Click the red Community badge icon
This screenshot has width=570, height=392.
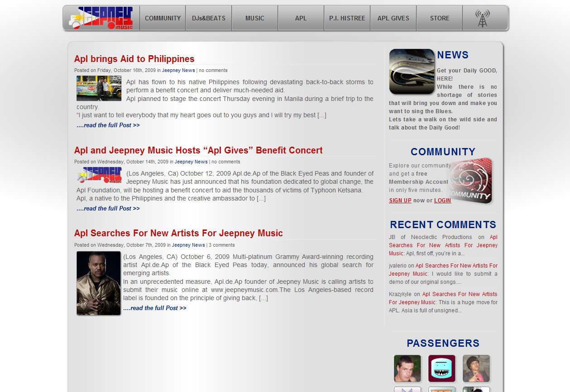coord(470,181)
